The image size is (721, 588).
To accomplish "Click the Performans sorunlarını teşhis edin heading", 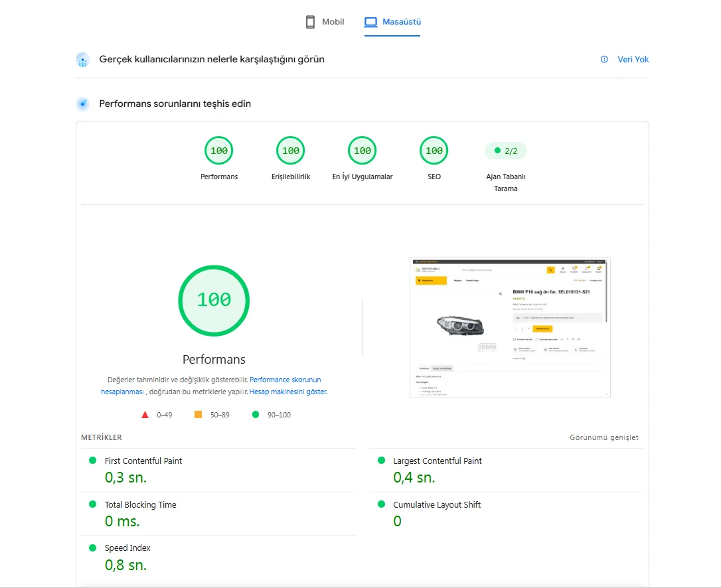I will [x=175, y=104].
